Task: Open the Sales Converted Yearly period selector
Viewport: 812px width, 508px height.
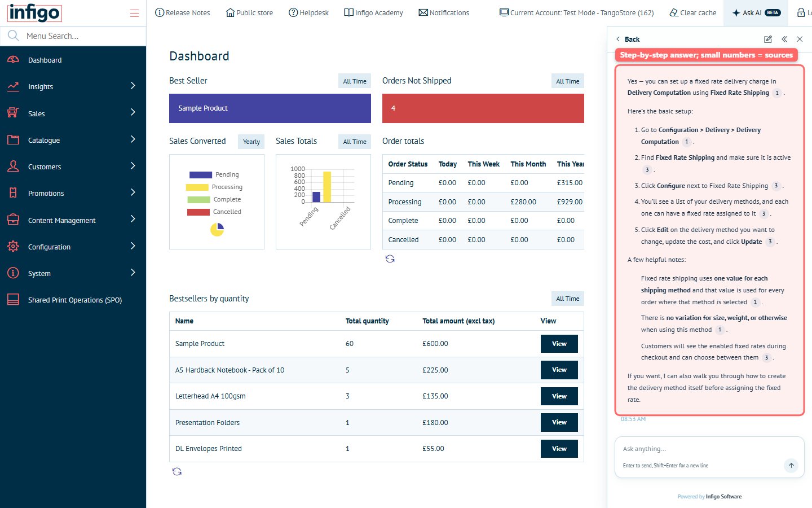Action: [x=251, y=142]
